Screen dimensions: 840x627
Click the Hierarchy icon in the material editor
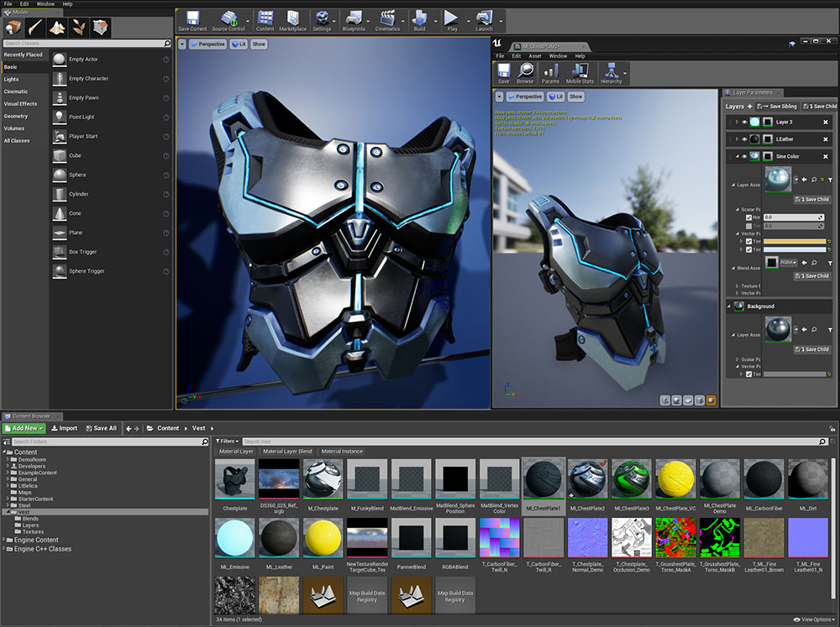[x=612, y=71]
